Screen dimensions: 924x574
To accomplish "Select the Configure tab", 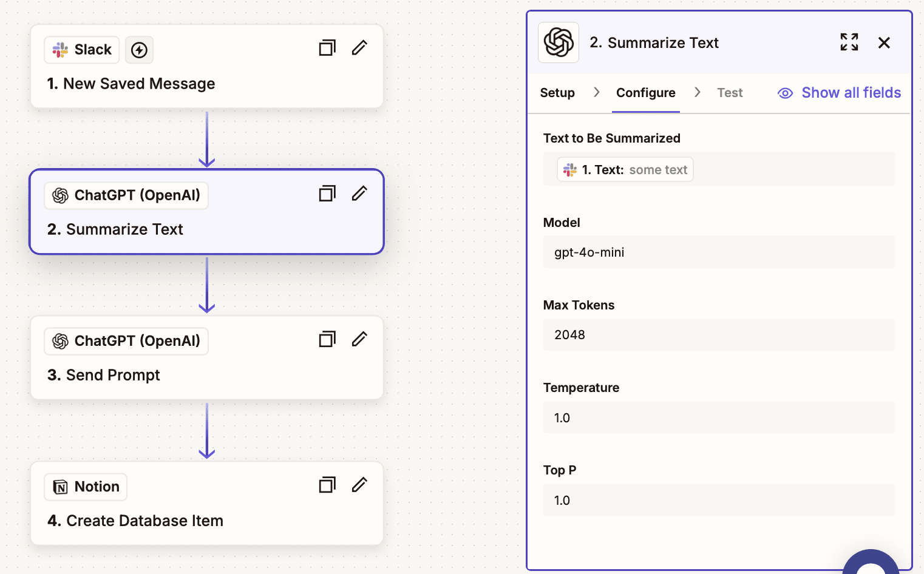I will 646,93.
